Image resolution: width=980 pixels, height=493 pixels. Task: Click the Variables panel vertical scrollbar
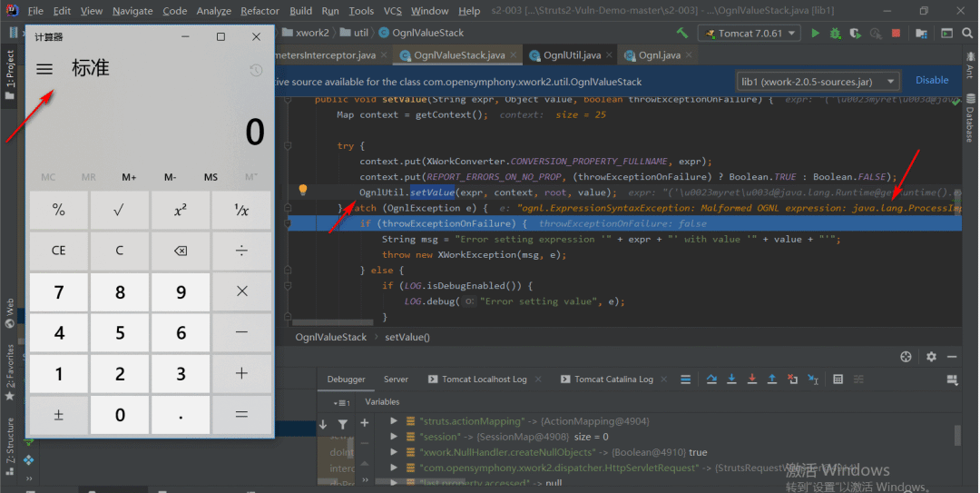(957, 436)
